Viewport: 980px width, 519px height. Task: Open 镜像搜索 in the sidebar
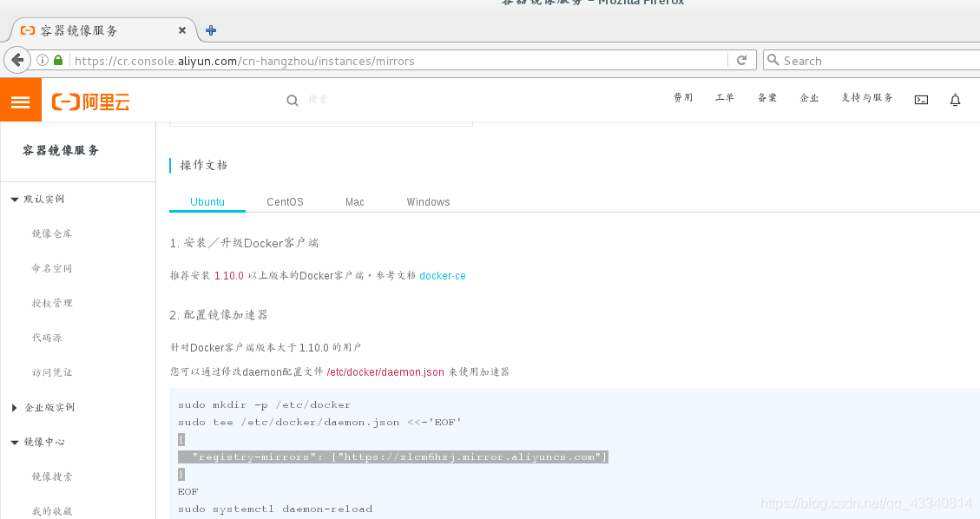click(x=52, y=476)
